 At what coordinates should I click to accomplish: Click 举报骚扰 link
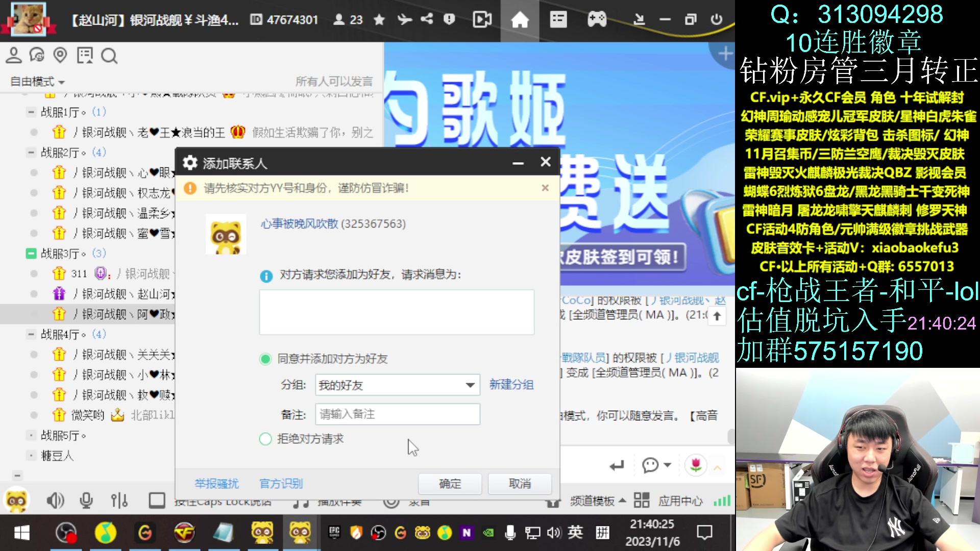pyautogui.click(x=216, y=484)
